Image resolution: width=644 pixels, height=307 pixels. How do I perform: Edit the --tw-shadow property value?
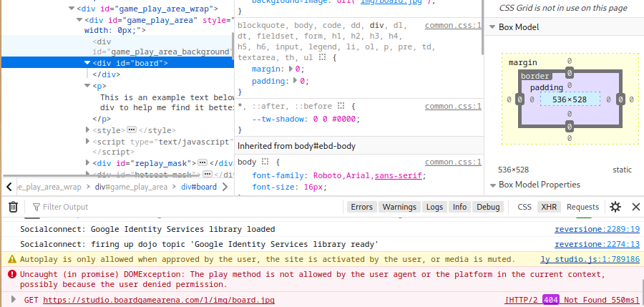[x=336, y=120]
